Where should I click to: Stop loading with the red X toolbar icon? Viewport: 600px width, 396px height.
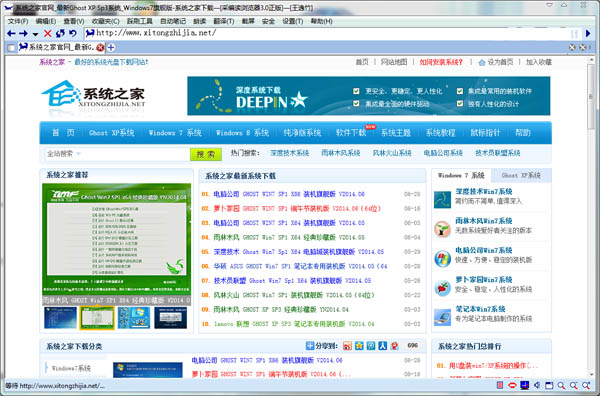coord(48,34)
